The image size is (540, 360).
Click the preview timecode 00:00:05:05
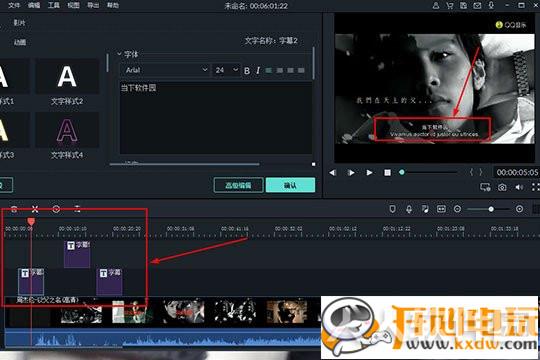click(517, 172)
